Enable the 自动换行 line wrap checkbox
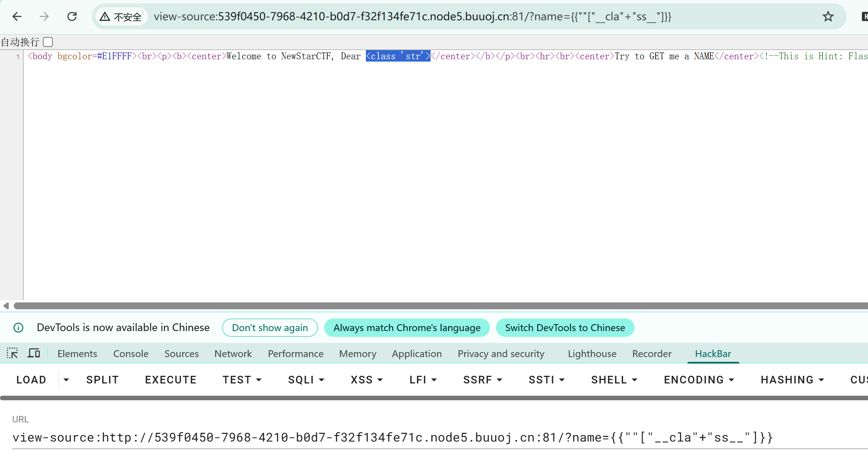Viewport: 868px width, 458px height. (x=48, y=42)
